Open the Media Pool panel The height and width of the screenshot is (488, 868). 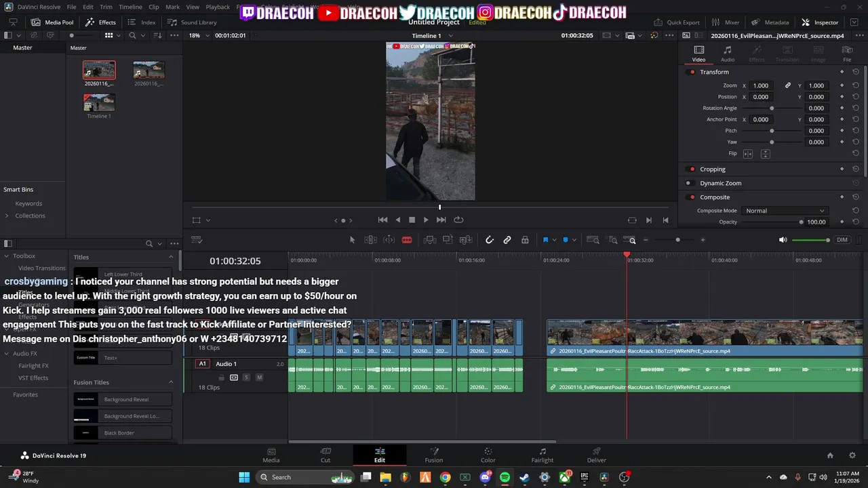click(52, 22)
